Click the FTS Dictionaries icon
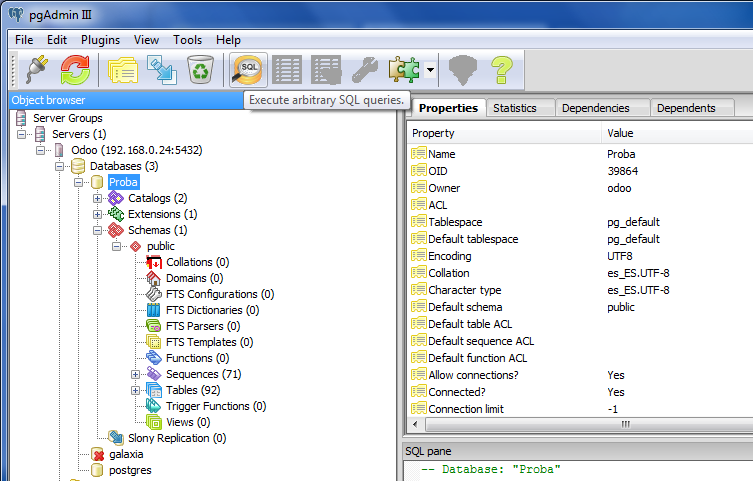The height and width of the screenshot is (481, 753). 154,310
